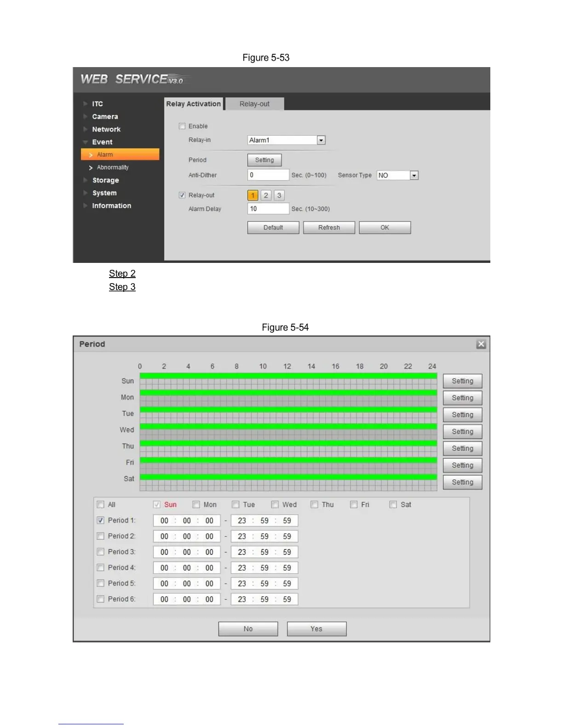
Task: Click Period 1 start time field
Action: tap(187, 521)
